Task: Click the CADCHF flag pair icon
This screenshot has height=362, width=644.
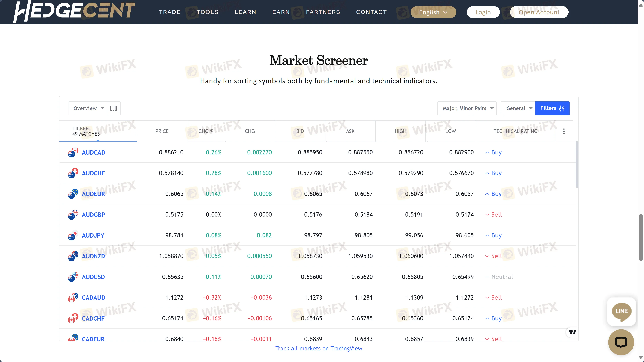Action: click(73, 318)
